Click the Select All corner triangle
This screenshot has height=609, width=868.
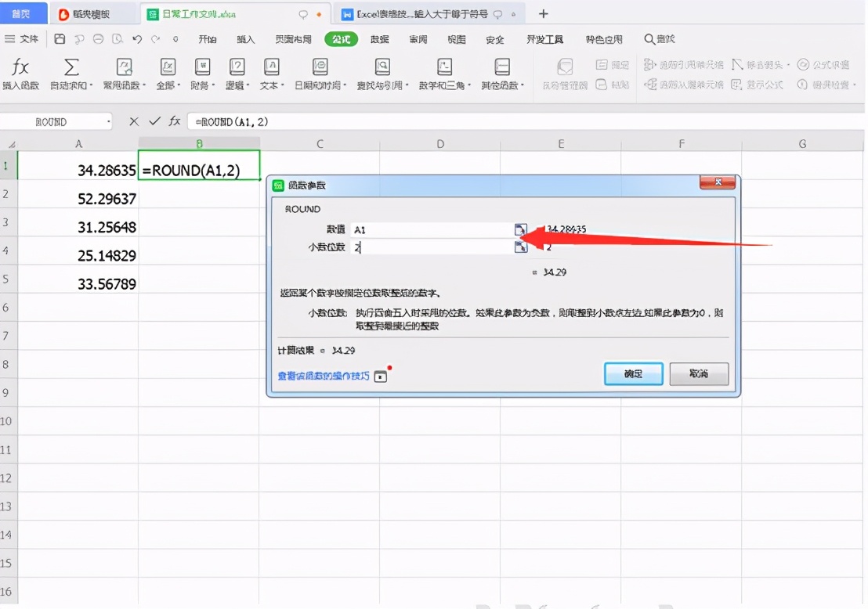[12, 144]
